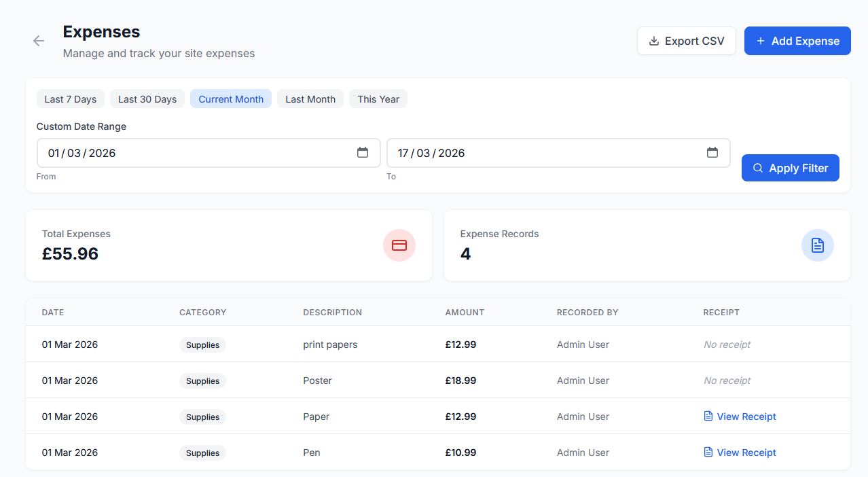The width and height of the screenshot is (868, 477).
Task: Select the Last 7 Days filter
Action: [x=71, y=99]
